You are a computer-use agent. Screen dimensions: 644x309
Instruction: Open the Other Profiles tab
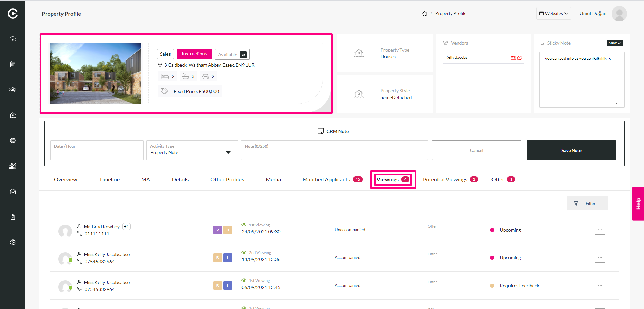pyautogui.click(x=227, y=180)
